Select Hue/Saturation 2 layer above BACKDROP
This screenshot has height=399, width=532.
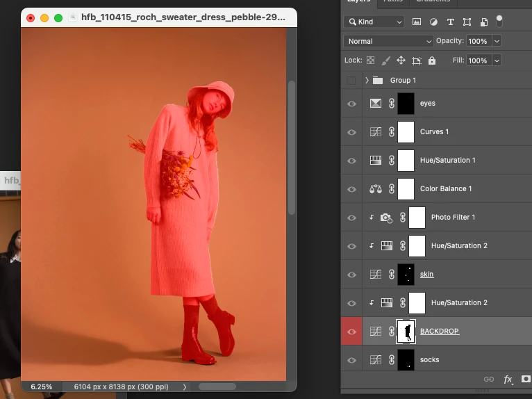pyautogui.click(x=459, y=303)
